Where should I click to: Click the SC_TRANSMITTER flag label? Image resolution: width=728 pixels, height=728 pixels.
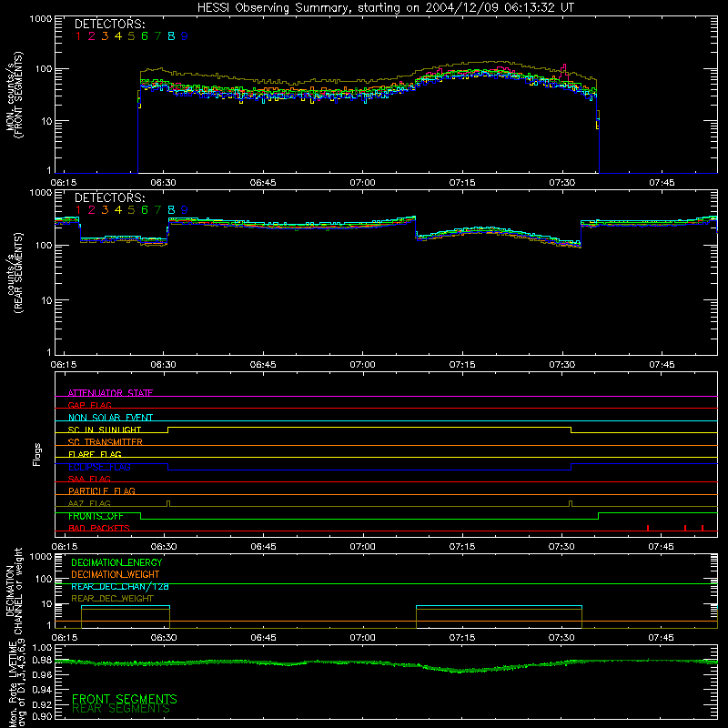click(x=106, y=442)
